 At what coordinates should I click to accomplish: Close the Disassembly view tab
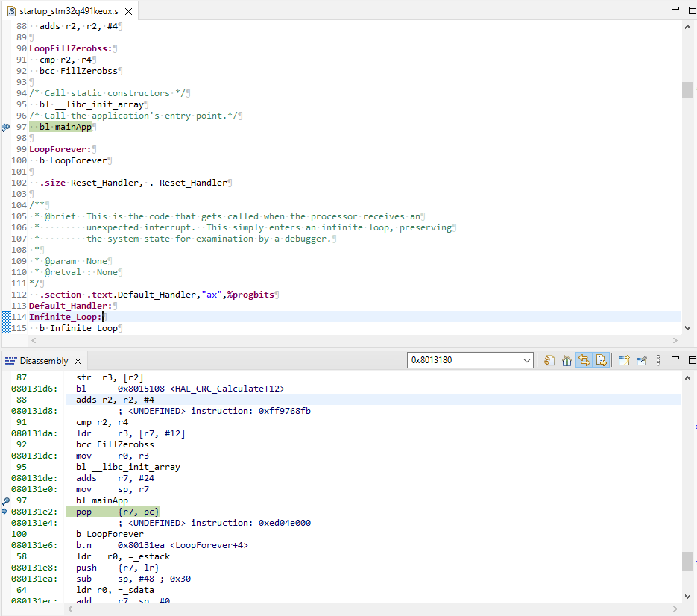78,361
